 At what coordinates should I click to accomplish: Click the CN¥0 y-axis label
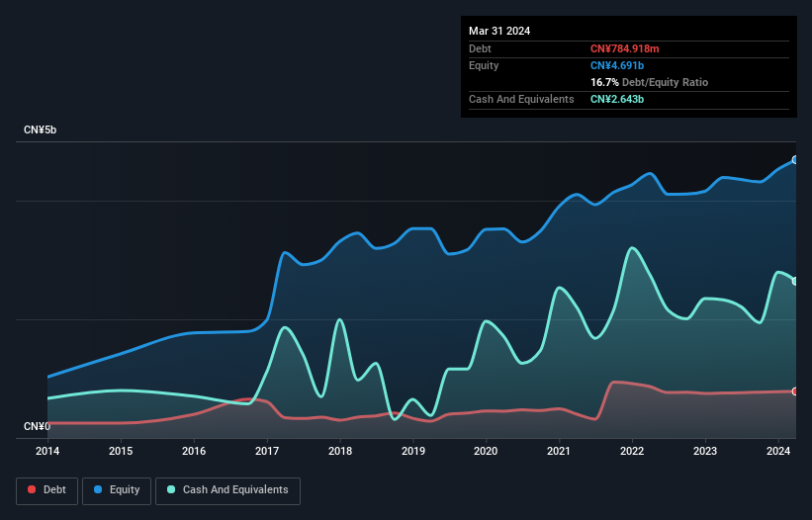[x=37, y=426]
